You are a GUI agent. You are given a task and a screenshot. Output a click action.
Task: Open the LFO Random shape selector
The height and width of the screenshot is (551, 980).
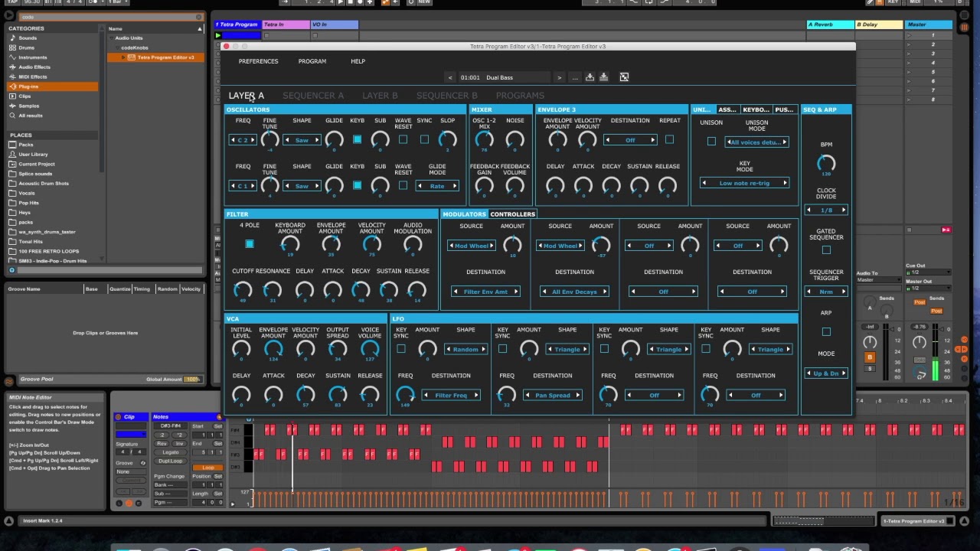click(465, 349)
